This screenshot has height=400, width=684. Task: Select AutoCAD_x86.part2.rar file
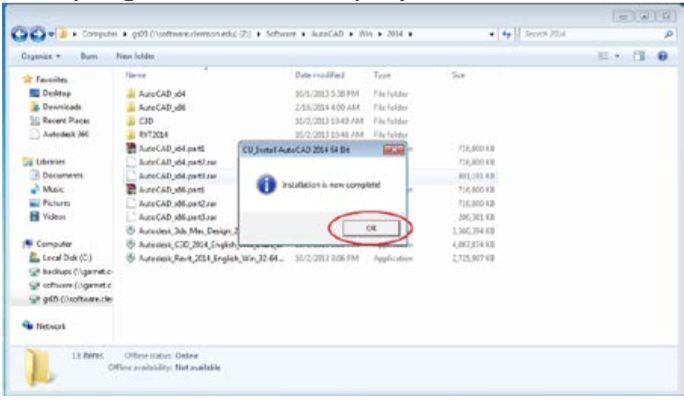178,203
